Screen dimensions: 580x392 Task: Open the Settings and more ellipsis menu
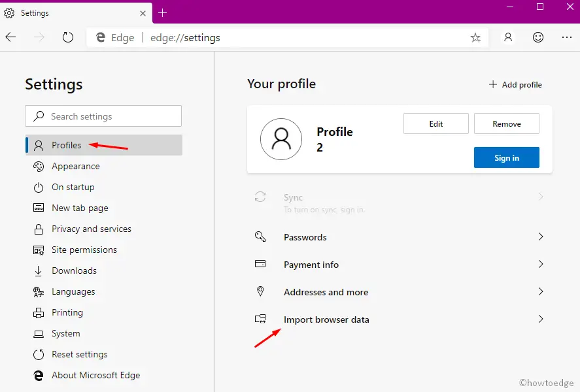[x=567, y=38]
